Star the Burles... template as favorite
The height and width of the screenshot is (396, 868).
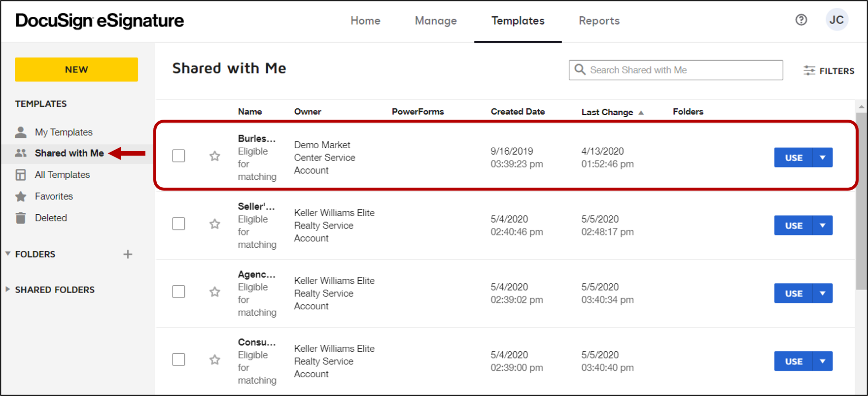click(214, 156)
